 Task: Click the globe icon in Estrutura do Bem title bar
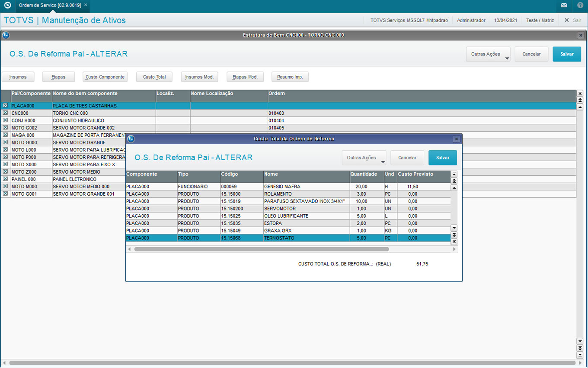6,35
